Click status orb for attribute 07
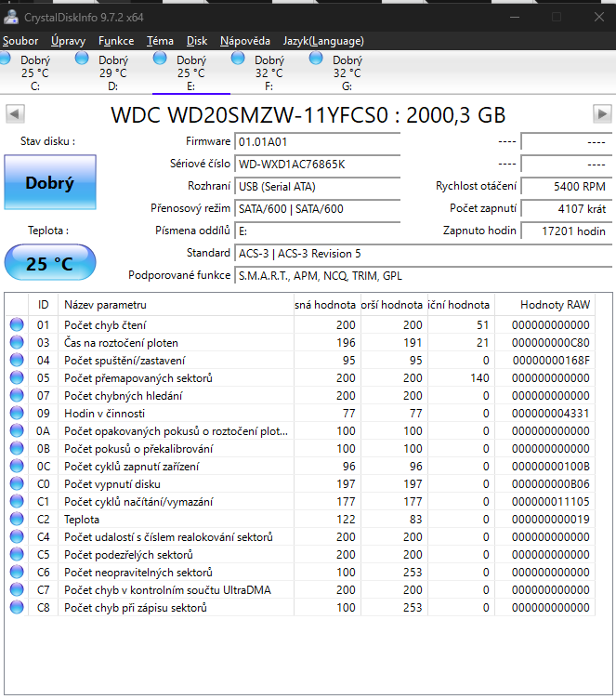The width and height of the screenshot is (616, 699). tap(17, 395)
